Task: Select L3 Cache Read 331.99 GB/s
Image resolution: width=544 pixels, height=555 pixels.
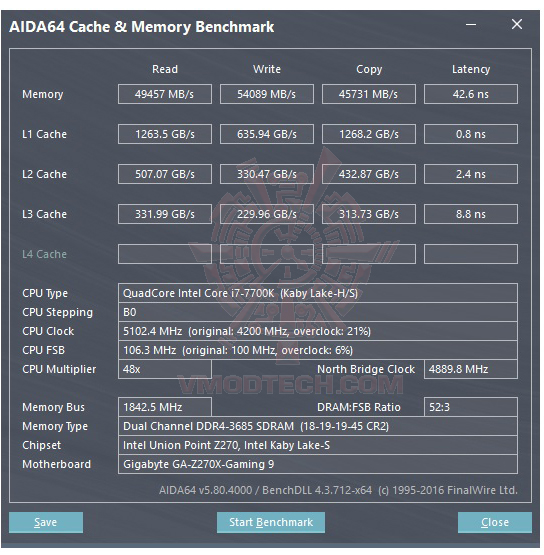Action: click(x=165, y=214)
